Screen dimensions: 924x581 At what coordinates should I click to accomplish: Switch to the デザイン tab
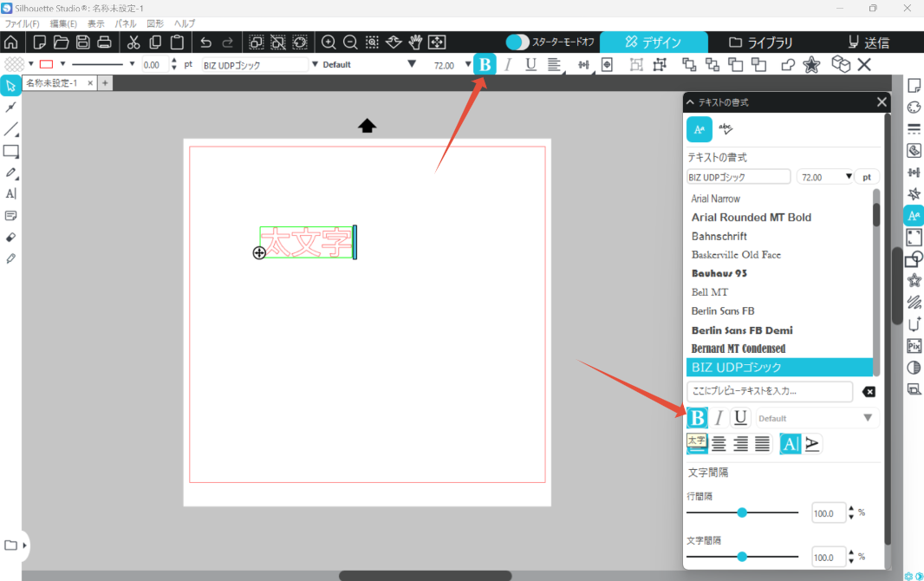coord(654,42)
